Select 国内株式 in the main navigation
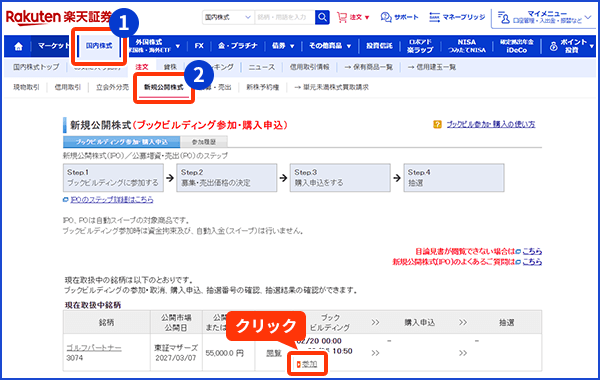The image size is (600, 380). coord(99,46)
